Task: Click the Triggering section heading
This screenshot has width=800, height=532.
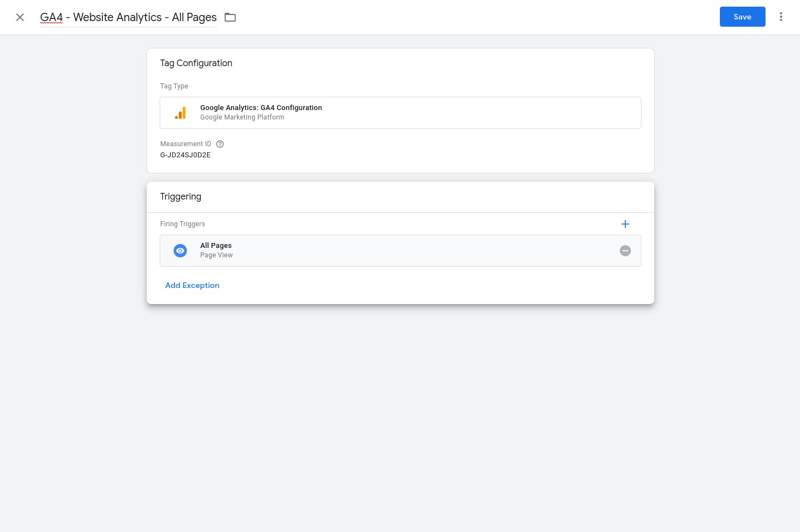Action: click(181, 197)
